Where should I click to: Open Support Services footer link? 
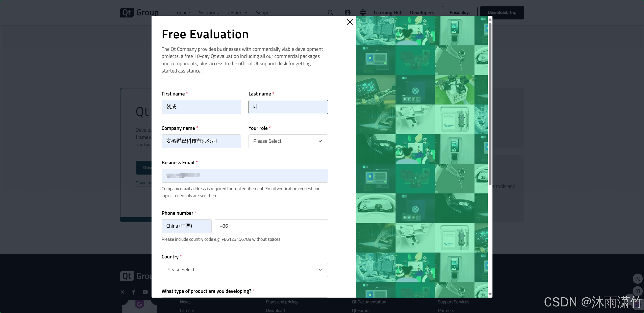454,302
